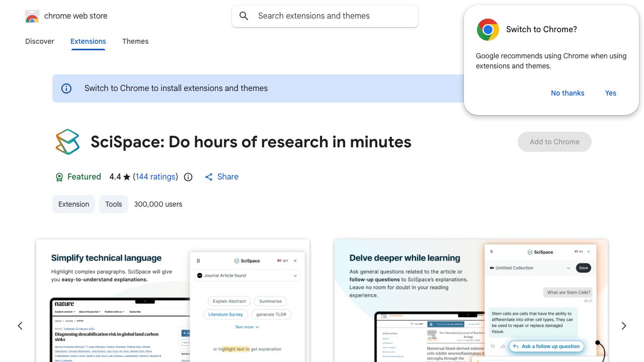The height and width of the screenshot is (362, 644).
Task: Click the search extensions and themes field
Action: [x=325, y=16]
